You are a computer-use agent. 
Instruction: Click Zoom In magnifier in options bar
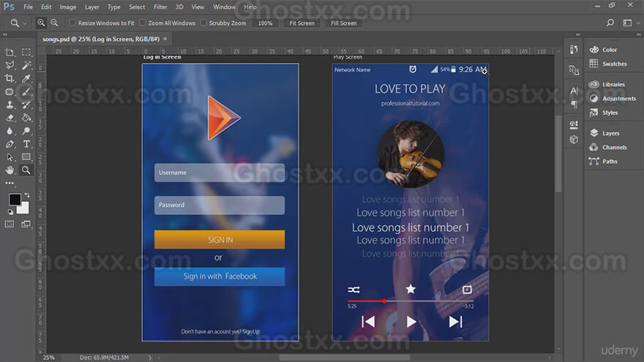coord(41,23)
